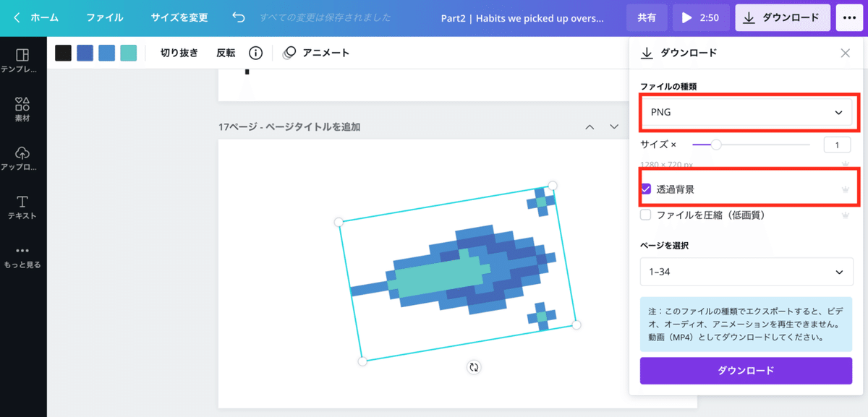Click the 共有 share button

(x=647, y=17)
